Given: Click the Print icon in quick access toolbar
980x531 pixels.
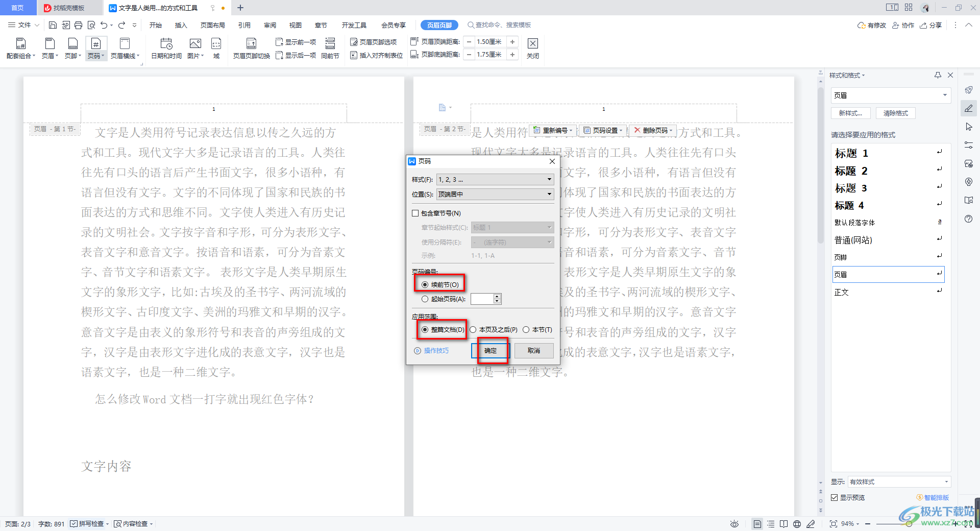Looking at the screenshot, I should point(78,25).
